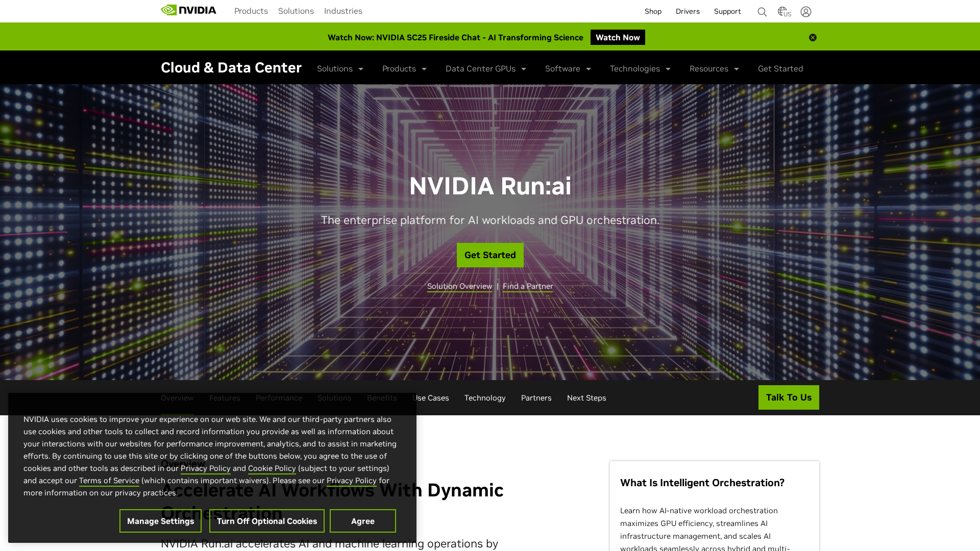This screenshot has height=551, width=980.
Task: Click the Watch Now button
Action: pyautogui.click(x=618, y=37)
